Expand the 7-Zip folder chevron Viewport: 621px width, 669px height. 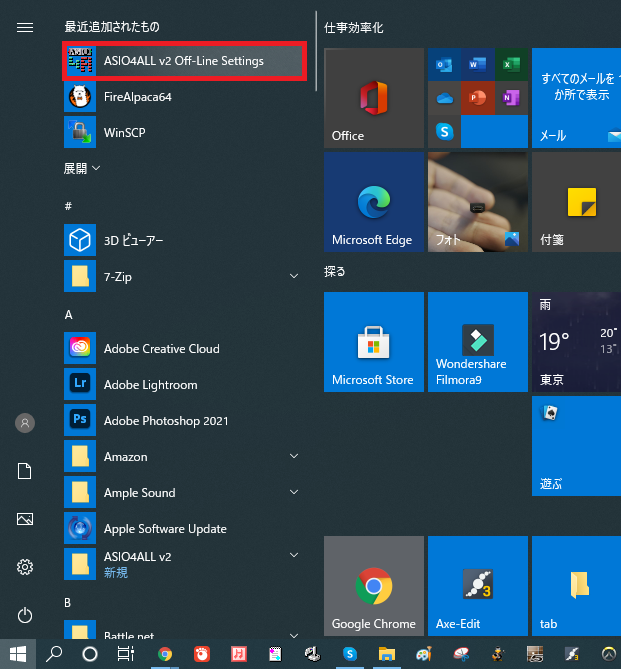pyautogui.click(x=294, y=276)
